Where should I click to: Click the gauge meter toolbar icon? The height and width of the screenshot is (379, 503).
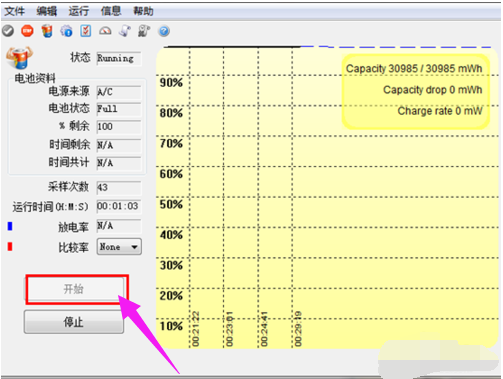point(105,31)
